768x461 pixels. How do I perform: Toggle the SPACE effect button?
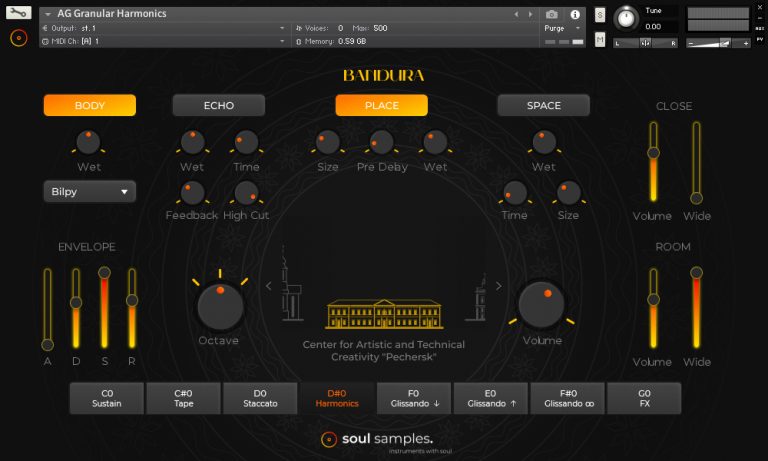[x=544, y=105]
